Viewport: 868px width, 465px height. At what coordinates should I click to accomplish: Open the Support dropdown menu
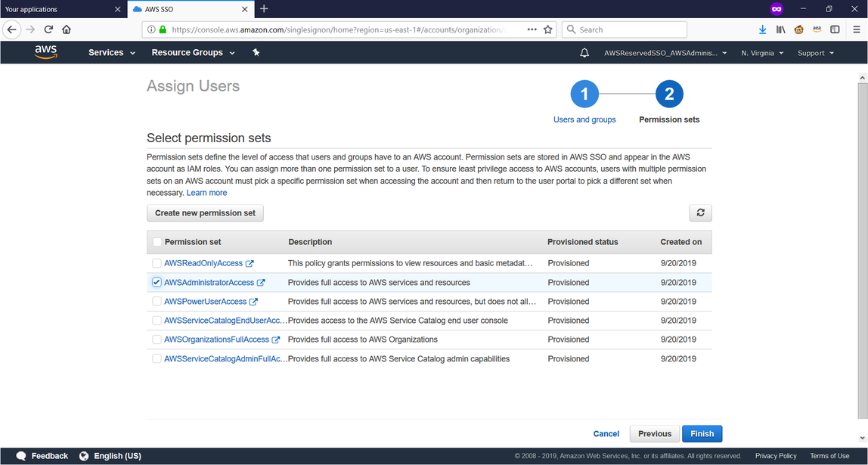tap(815, 53)
